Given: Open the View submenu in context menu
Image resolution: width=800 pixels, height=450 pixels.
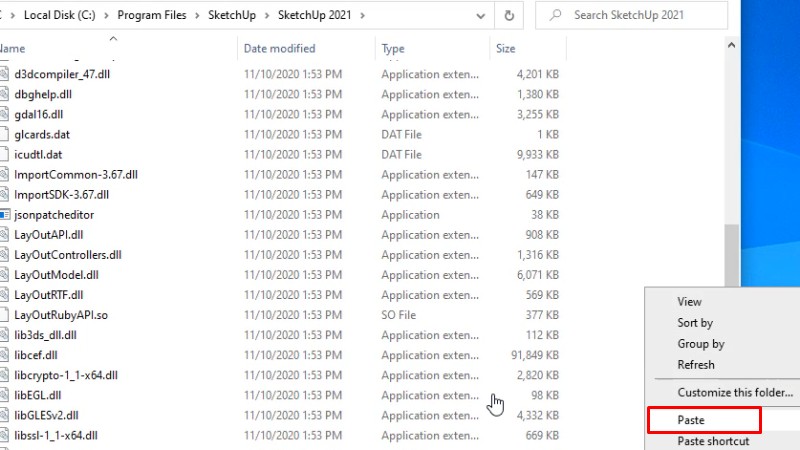Looking at the screenshot, I should click(690, 302).
